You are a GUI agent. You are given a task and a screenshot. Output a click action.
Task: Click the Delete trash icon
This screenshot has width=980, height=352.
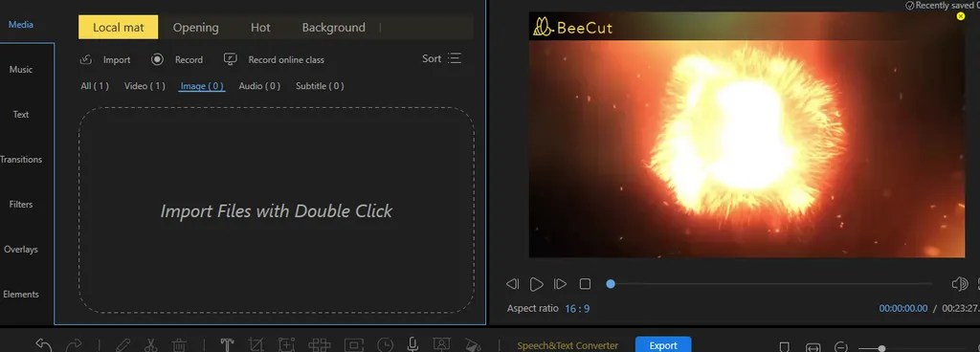pos(179,345)
